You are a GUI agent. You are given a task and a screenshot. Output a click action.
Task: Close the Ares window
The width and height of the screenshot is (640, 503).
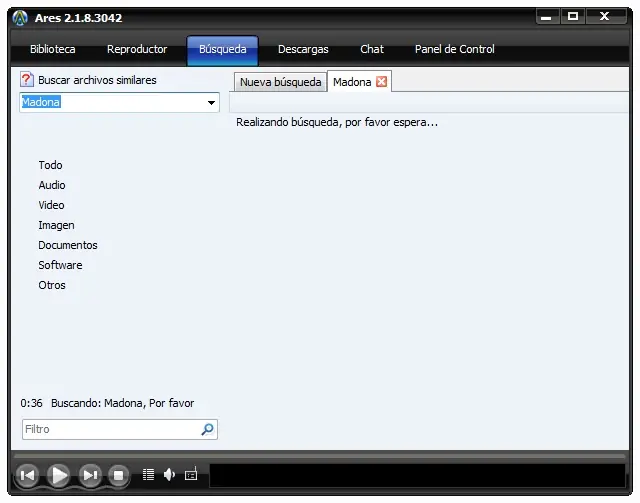pyautogui.click(x=605, y=16)
